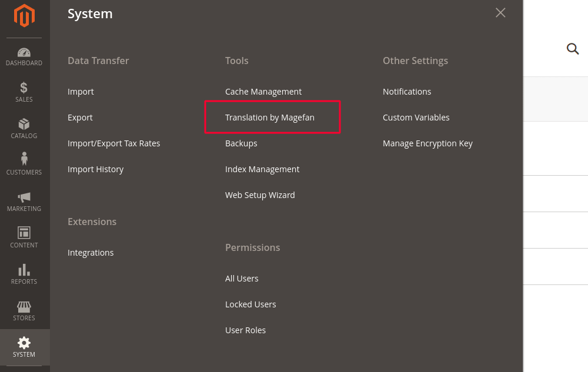This screenshot has height=372, width=588.
Task: Open Translation by Magefan
Action: tap(270, 118)
